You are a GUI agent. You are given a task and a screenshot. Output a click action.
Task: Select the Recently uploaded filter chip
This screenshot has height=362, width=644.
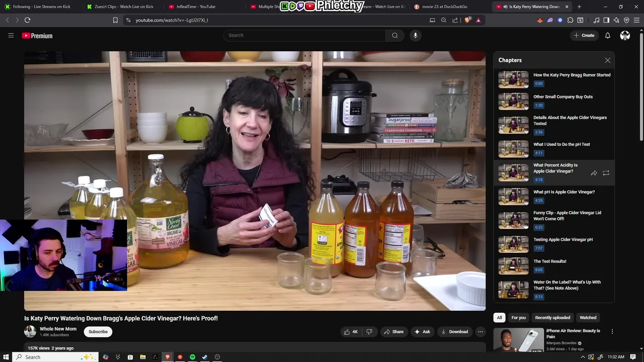[x=552, y=318]
